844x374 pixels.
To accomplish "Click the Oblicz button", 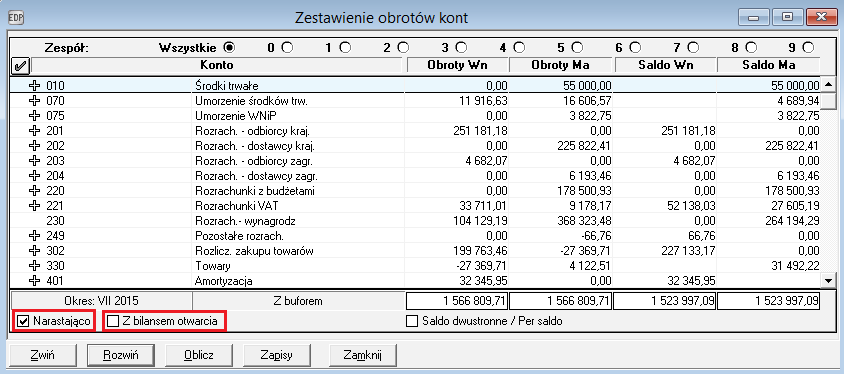I will tap(199, 355).
